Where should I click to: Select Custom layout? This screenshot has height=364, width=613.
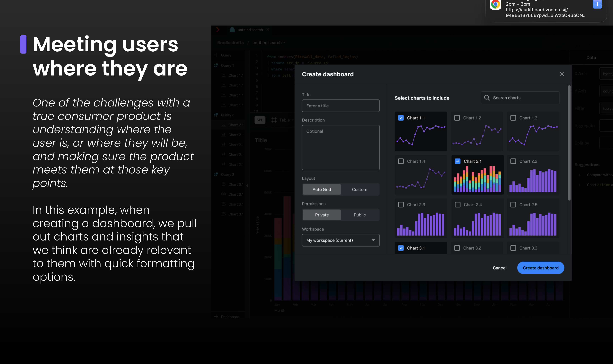tap(360, 189)
